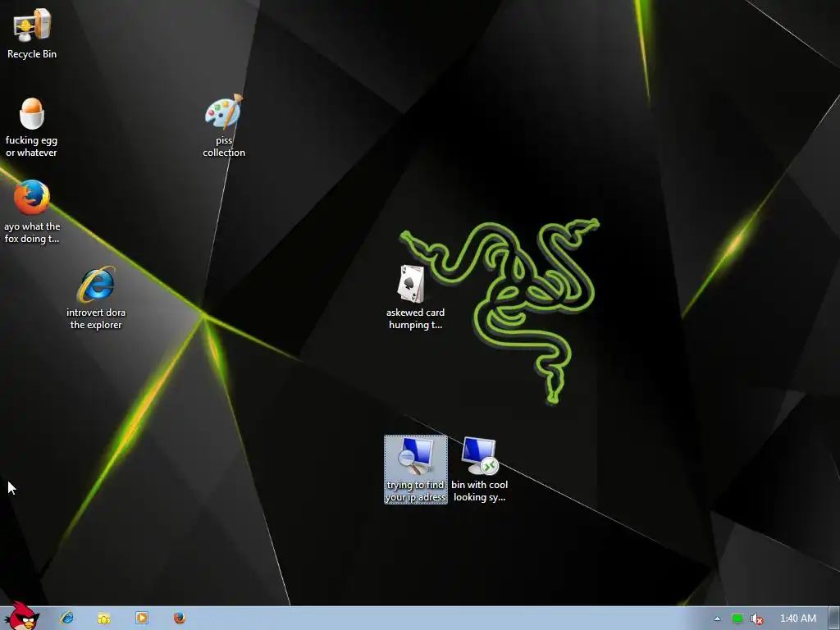Click the green tray status icon
Viewport: 840px width, 630px height.
(x=737, y=619)
